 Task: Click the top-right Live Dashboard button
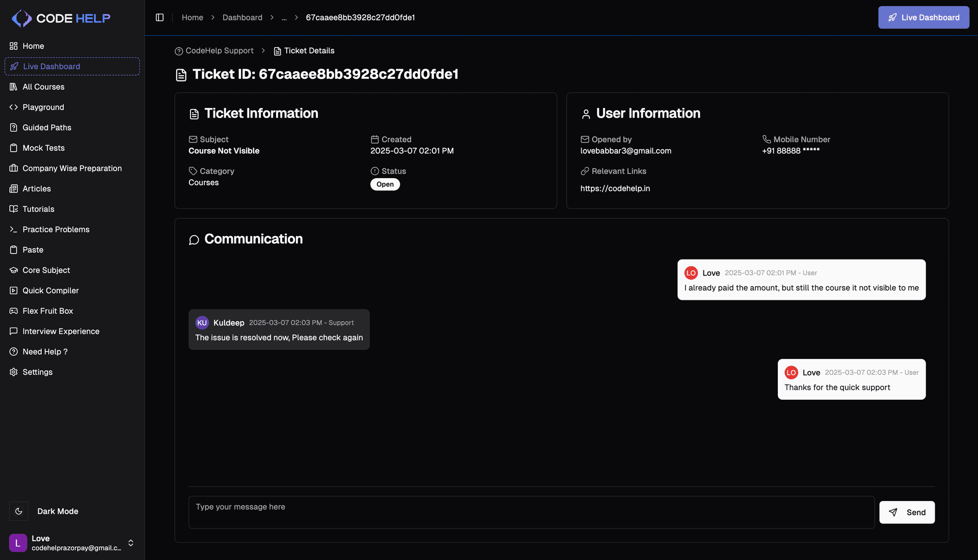[x=923, y=17]
